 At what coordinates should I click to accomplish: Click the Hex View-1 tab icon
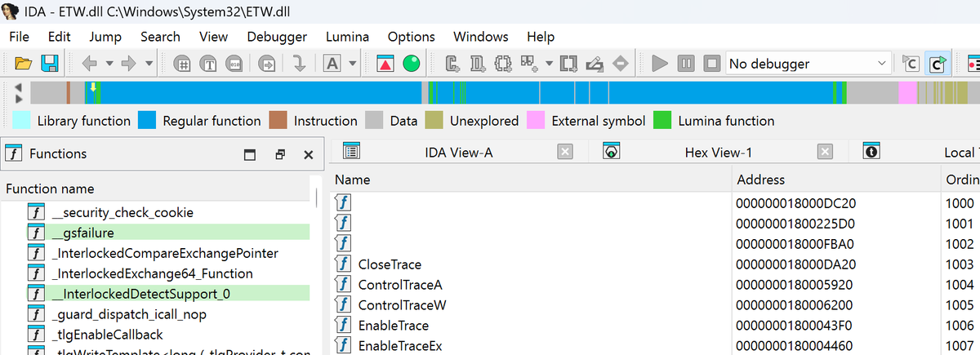[x=612, y=151]
